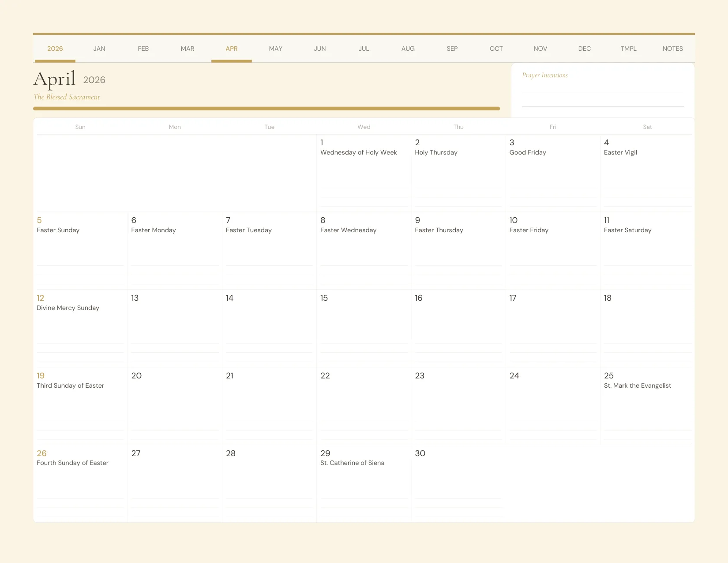
Task: Click the Holy Thursday entry on April 2
Action: coord(436,152)
